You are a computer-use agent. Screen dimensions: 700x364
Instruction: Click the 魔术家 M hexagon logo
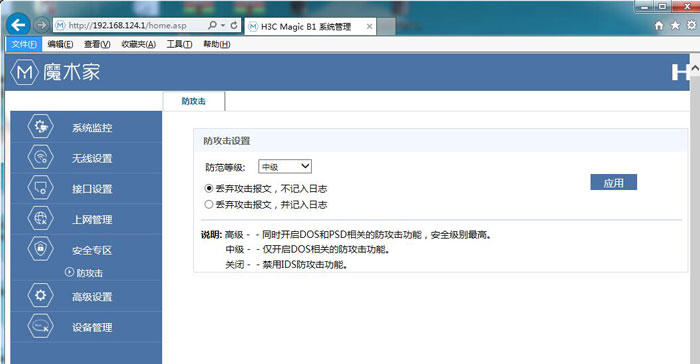24,72
